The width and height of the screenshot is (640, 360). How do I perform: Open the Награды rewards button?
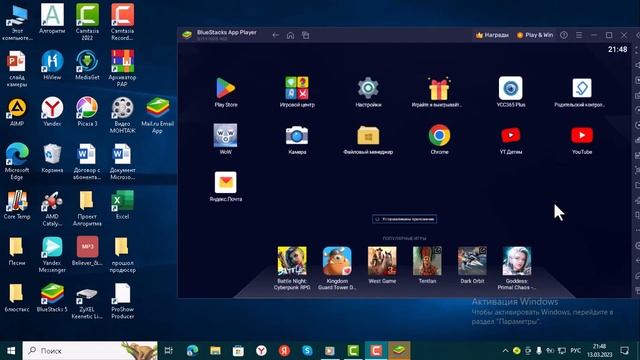492,35
